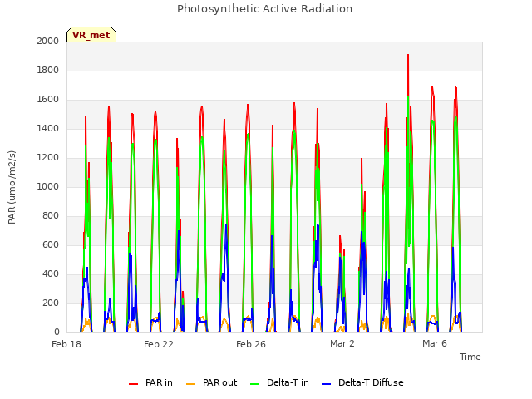Click the 600 y-axis tick label
Image resolution: width=532 pixels, height=399 pixels.
(51, 245)
